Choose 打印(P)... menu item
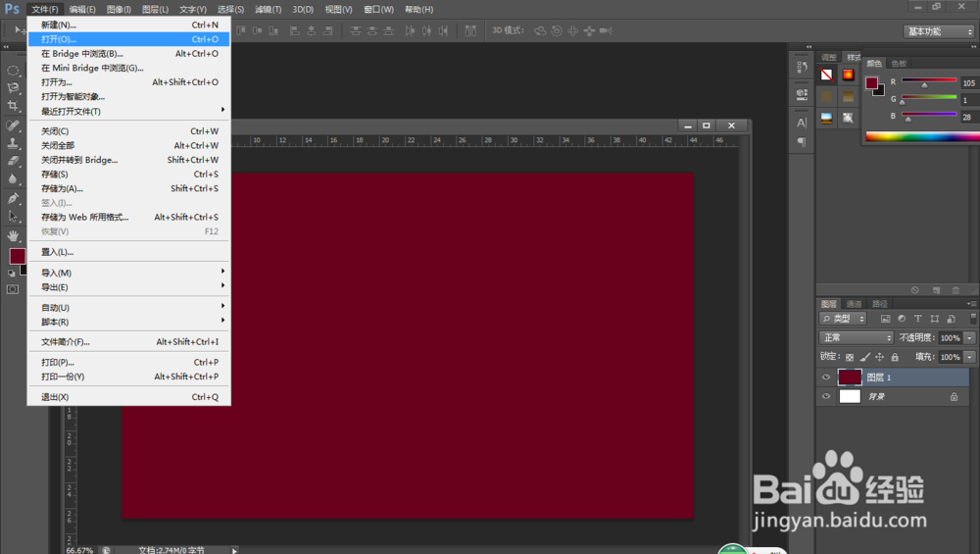The image size is (980, 554). point(128,362)
